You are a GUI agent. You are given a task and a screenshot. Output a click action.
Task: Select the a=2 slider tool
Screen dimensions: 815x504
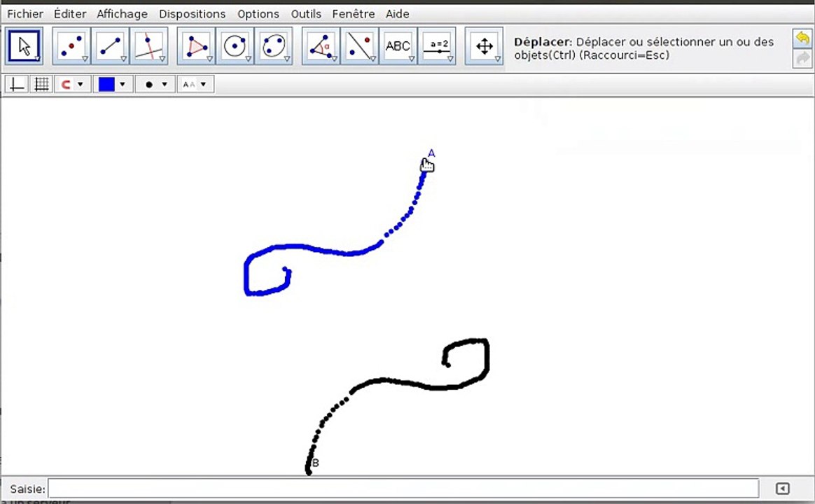click(437, 46)
